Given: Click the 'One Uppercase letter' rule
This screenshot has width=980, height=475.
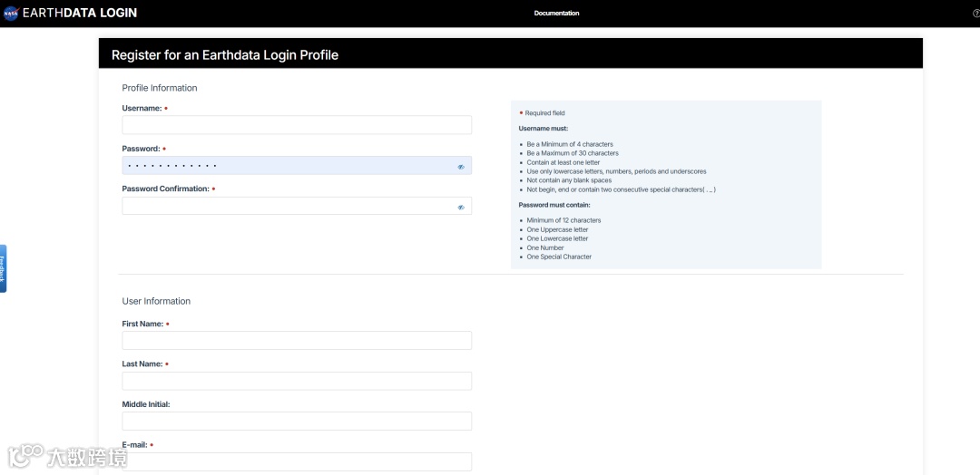Looking at the screenshot, I should [557, 229].
